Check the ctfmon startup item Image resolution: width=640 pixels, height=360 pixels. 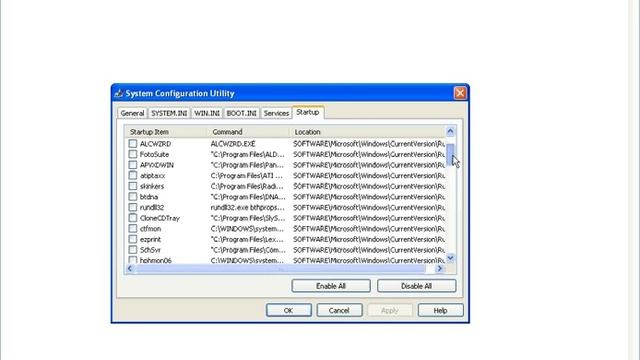[133, 229]
